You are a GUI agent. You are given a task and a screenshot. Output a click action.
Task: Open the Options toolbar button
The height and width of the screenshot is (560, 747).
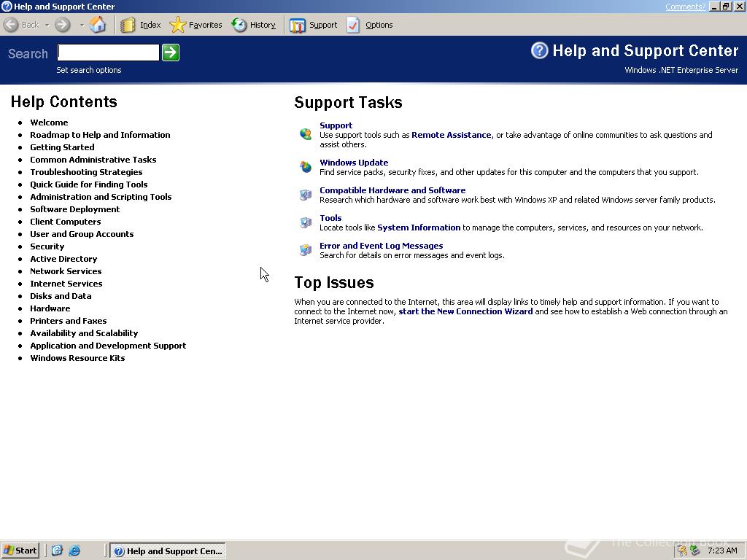(370, 25)
